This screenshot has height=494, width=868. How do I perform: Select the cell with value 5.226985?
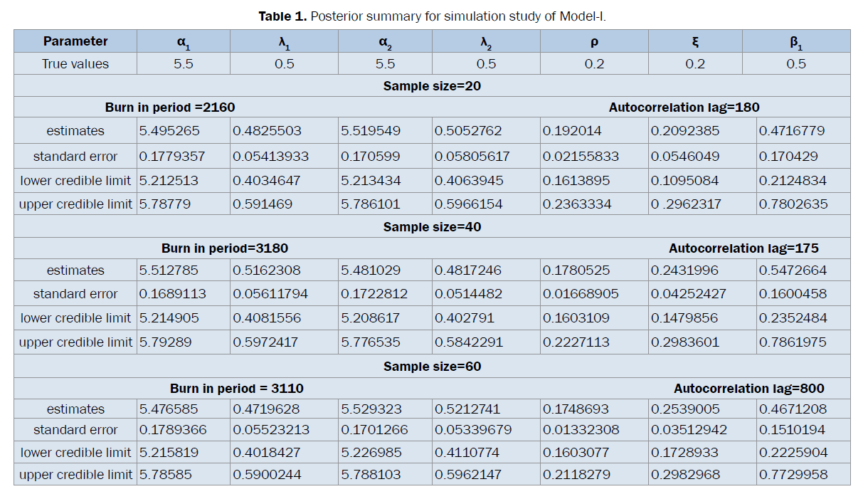tap(371, 453)
